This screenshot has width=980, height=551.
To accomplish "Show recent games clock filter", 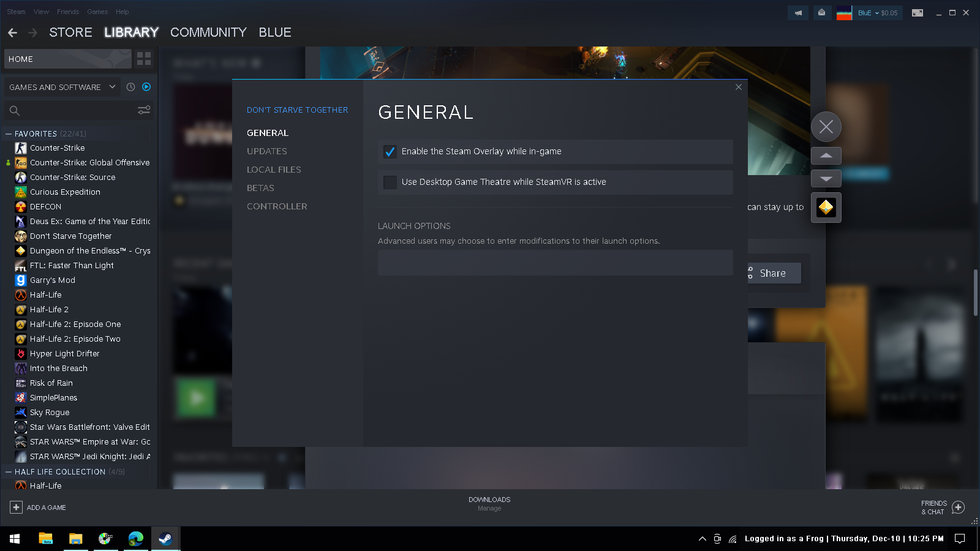I will [130, 87].
